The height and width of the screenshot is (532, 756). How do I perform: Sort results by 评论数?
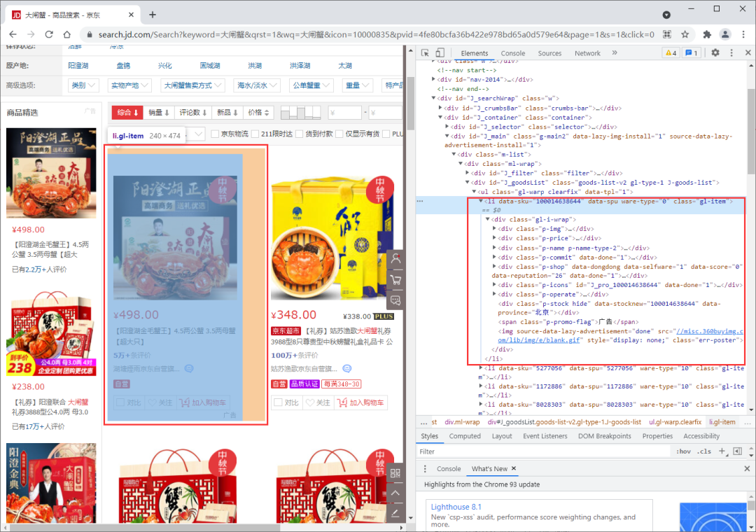pyautogui.click(x=193, y=113)
